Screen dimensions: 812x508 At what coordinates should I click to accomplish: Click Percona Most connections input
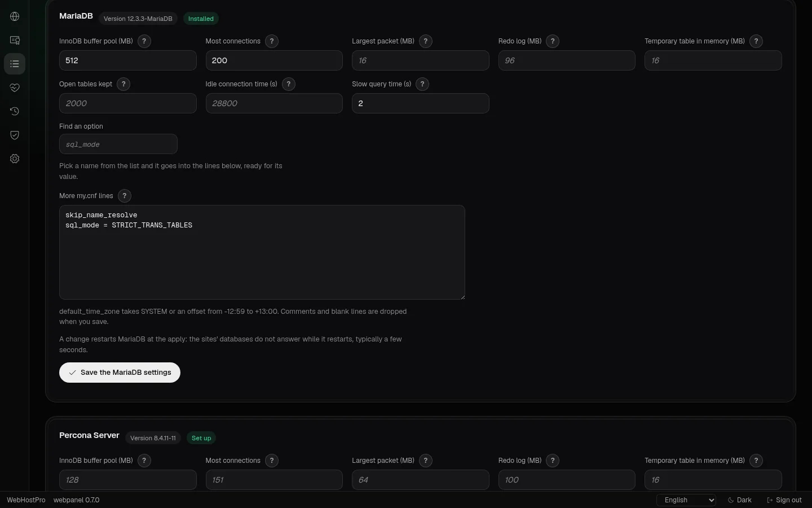coord(274,480)
